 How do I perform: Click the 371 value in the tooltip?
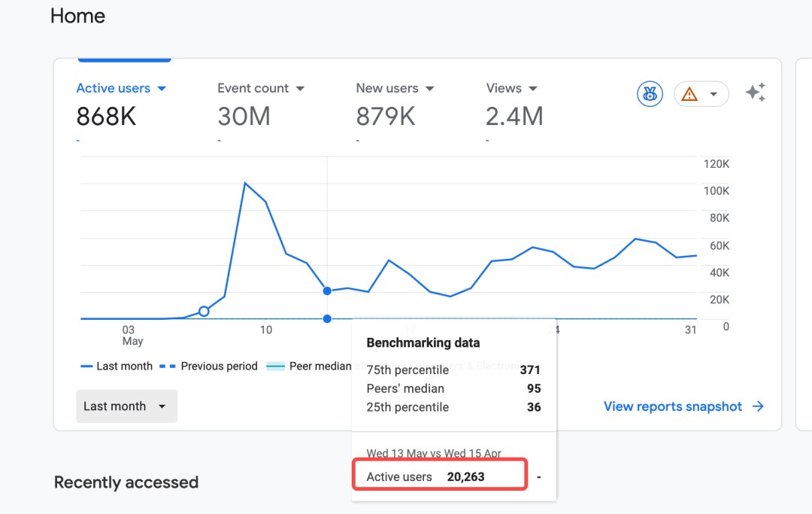point(530,370)
